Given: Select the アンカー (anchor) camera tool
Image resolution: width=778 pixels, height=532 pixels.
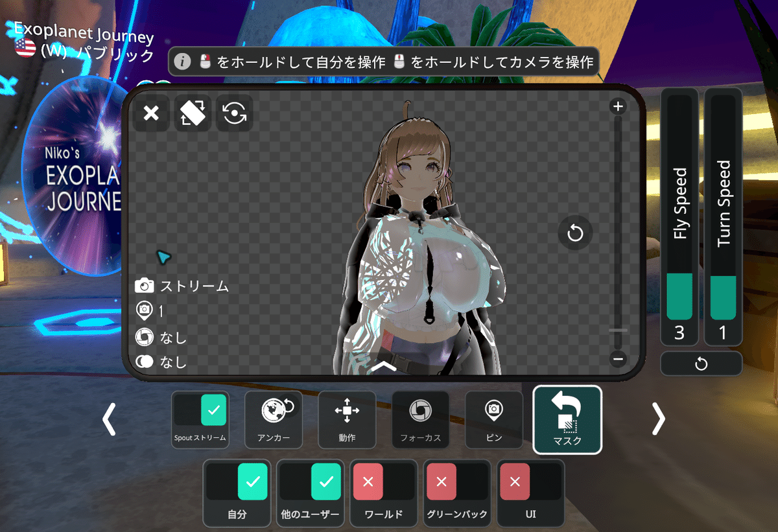Looking at the screenshot, I should (x=274, y=419).
